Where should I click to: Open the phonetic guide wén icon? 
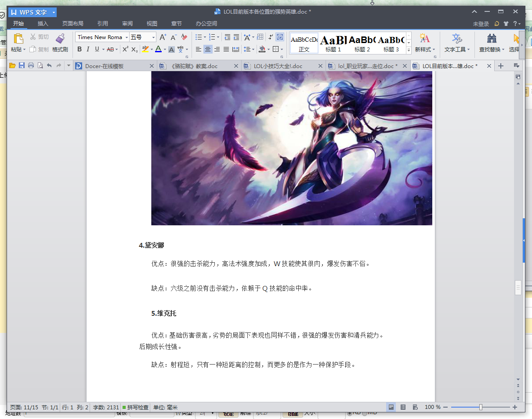(x=181, y=49)
